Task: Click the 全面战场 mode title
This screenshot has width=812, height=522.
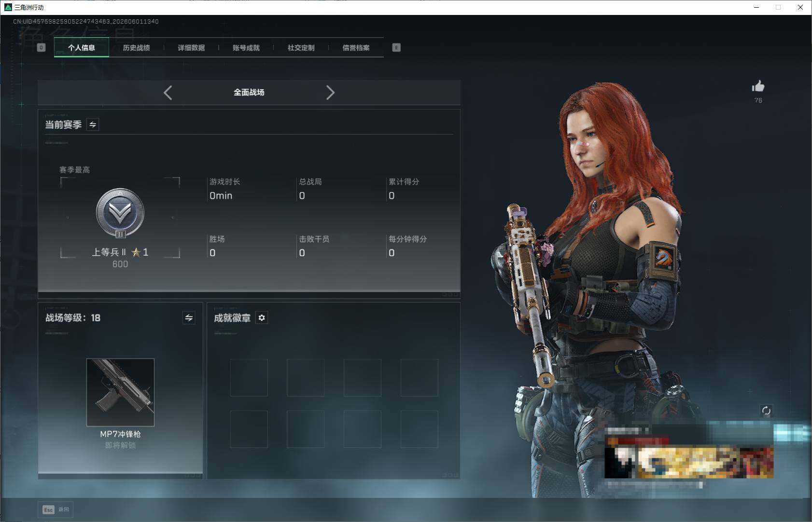Action: (249, 92)
